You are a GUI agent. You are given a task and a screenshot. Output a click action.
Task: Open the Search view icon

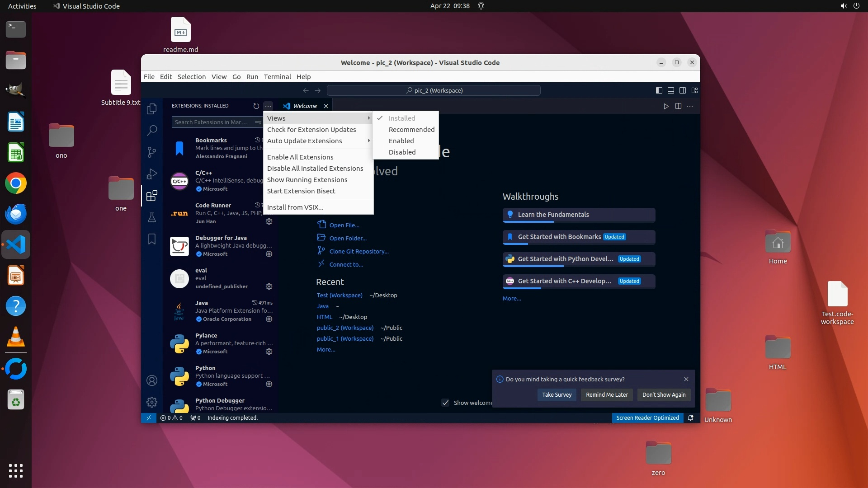[152, 131]
